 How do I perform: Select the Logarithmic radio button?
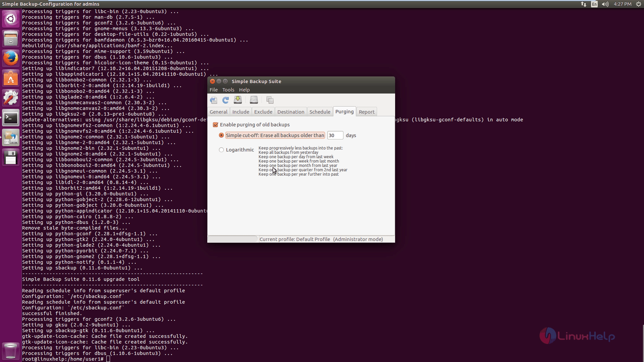click(x=221, y=149)
